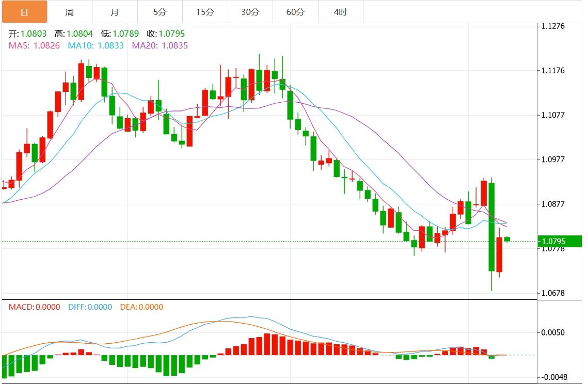Show the 30分 timeframe chart
Image resolution: width=588 pixels, height=384 pixels.
click(x=250, y=12)
